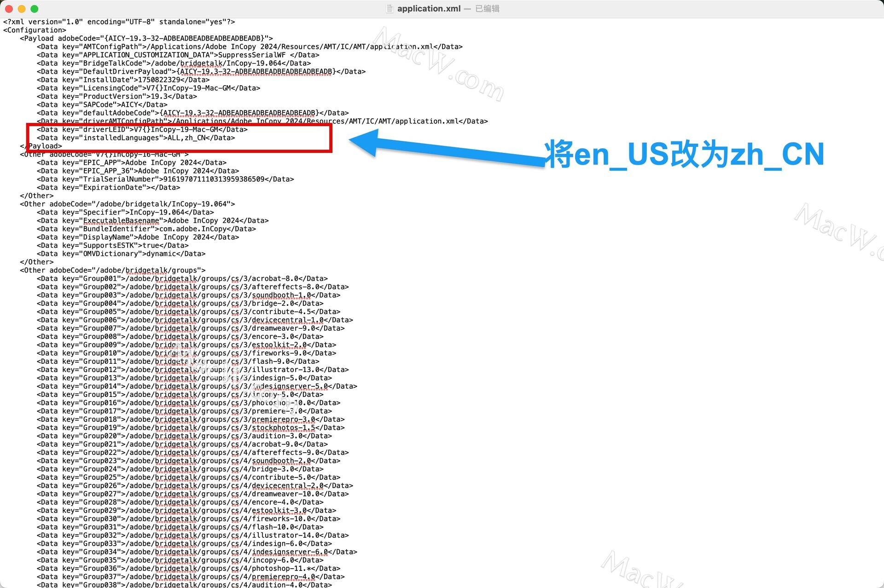Click the application.xml document icon in title bar

(390, 8)
